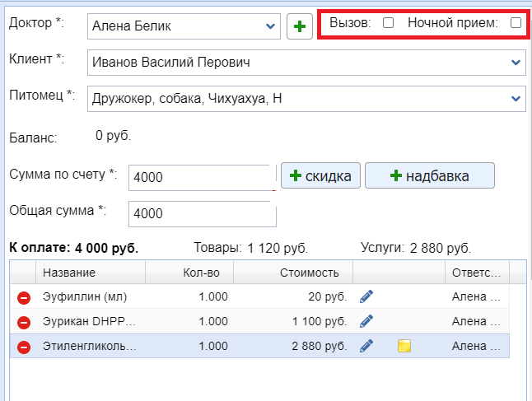
Task: Click the pencil icon for Эурикан DHPP
Action: coord(367,321)
